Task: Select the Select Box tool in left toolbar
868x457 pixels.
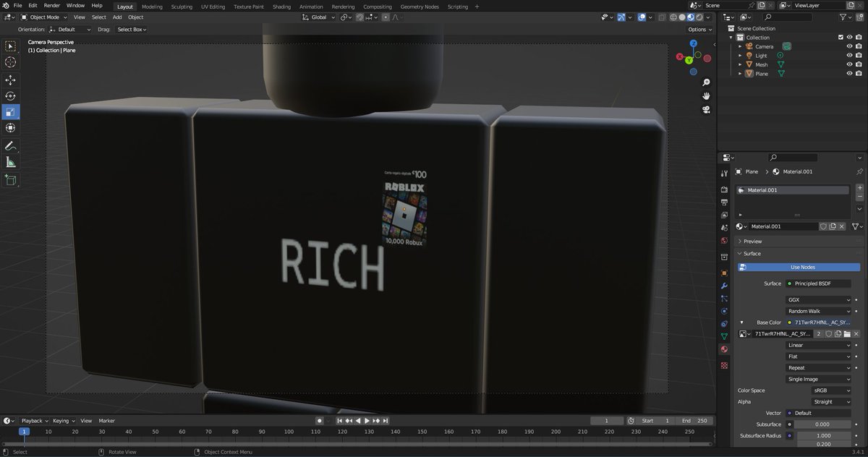Action: coord(11,46)
